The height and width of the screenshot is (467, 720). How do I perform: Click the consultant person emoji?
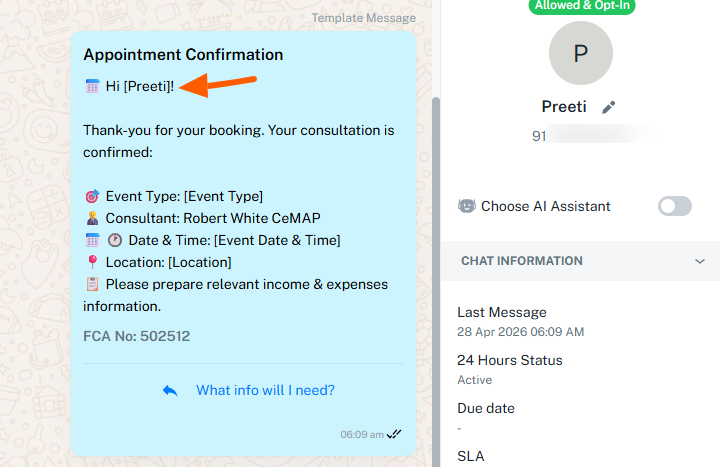pyautogui.click(x=92, y=218)
